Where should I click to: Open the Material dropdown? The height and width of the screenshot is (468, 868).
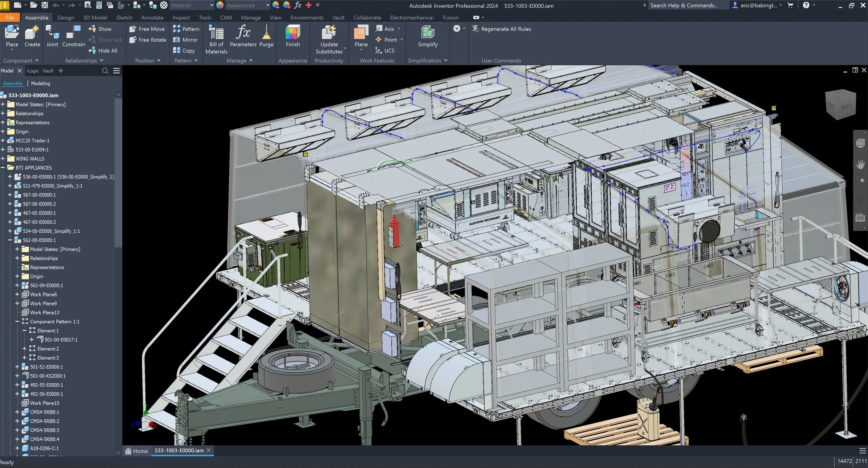click(211, 6)
